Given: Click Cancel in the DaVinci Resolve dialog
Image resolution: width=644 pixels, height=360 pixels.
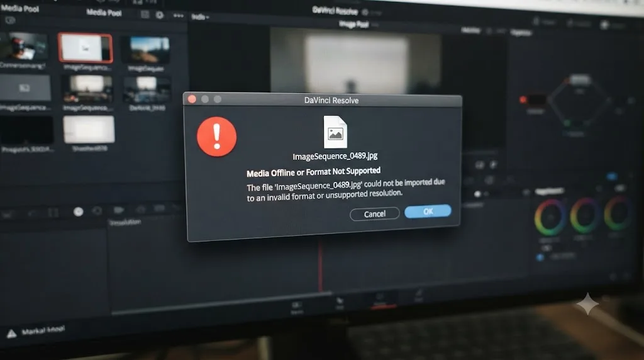Looking at the screenshot, I should 375,214.
